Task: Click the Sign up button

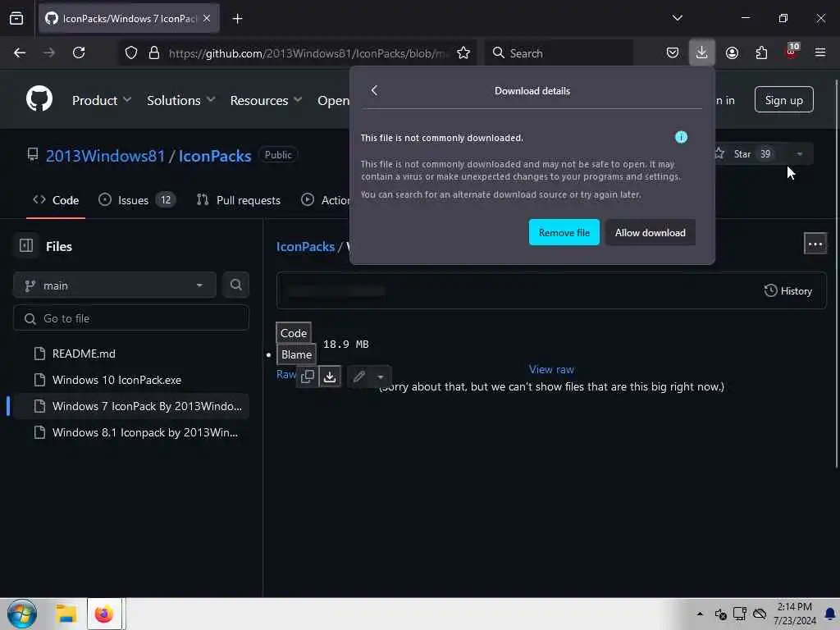Action: pyautogui.click(x=783, y=100)
